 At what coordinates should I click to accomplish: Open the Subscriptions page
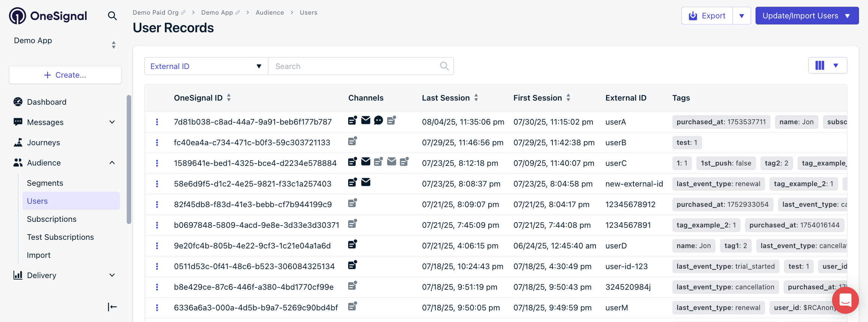tap(52, 219)
